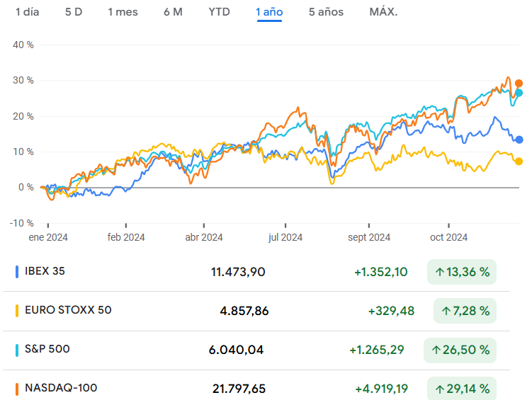Screen dimensions: 532x400
Task: Open the NASDAQ-100 index entry
Action: tap(60, 388)
